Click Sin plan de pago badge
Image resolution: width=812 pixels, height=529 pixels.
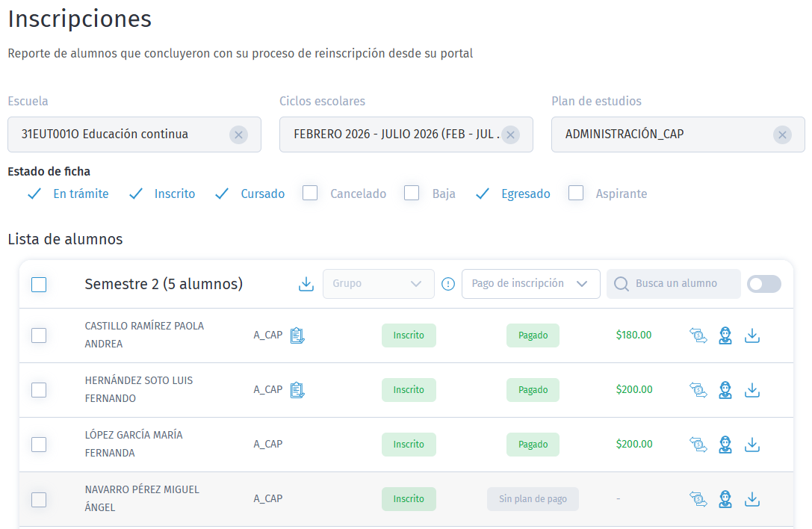pos(533,499)
